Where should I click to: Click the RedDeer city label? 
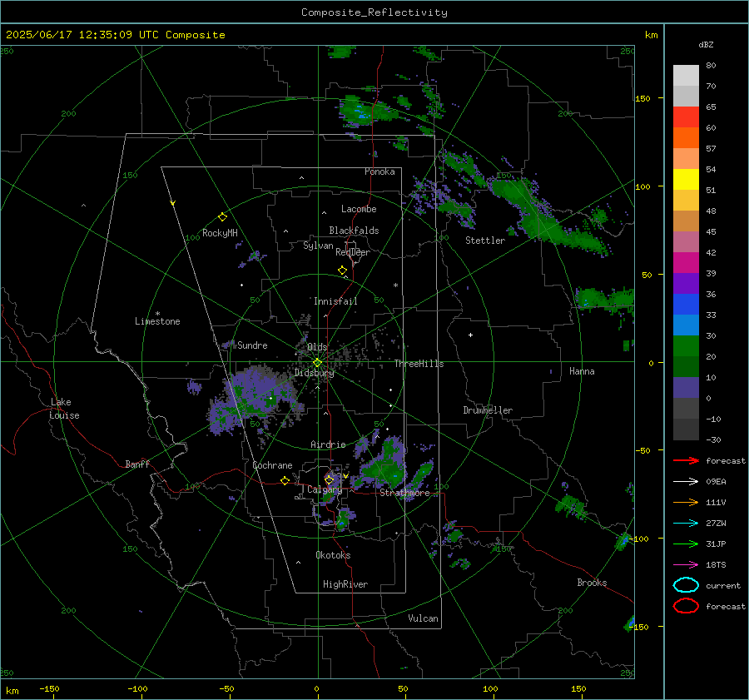point(353,252)
